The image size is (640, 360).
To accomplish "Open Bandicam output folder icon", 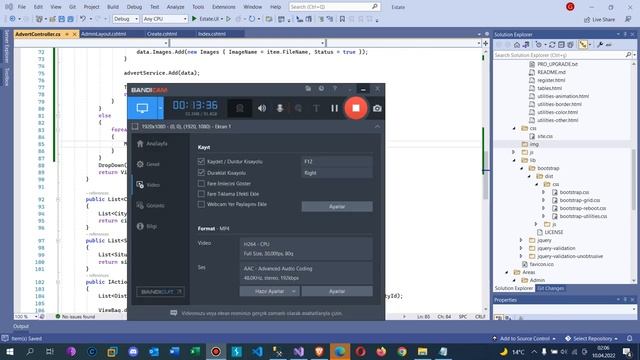I will click(x=308, y=89).
